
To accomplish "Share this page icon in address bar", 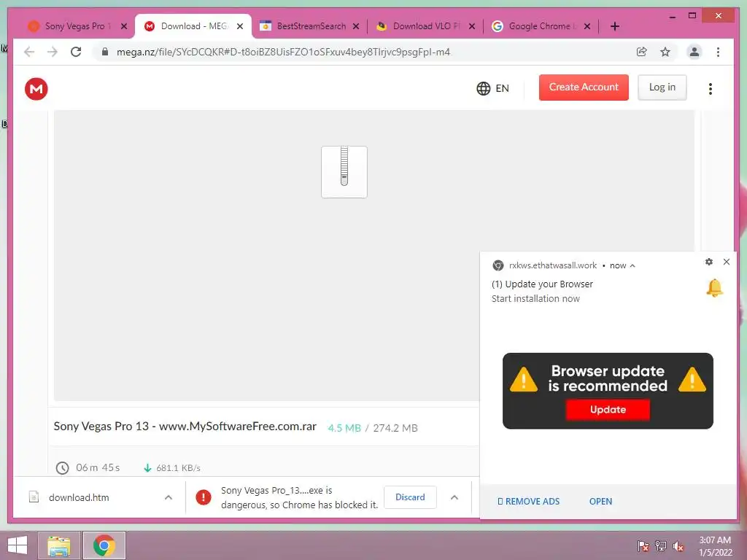I will pos(642,52).
